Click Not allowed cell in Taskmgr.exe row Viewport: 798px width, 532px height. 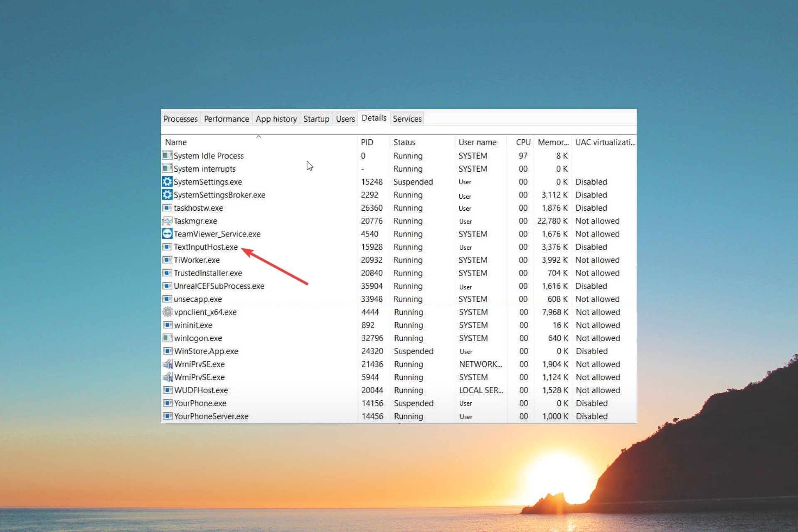click(x=597, y=221)
